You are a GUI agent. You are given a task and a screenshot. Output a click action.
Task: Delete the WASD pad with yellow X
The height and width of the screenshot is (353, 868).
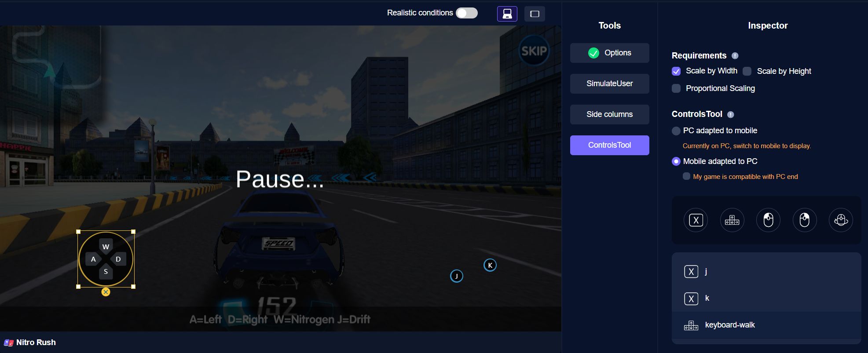click(106, 292)
